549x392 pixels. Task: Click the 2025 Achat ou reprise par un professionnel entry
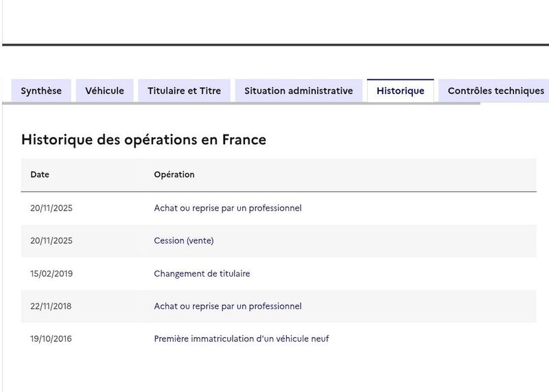click(x=228, y=208)
